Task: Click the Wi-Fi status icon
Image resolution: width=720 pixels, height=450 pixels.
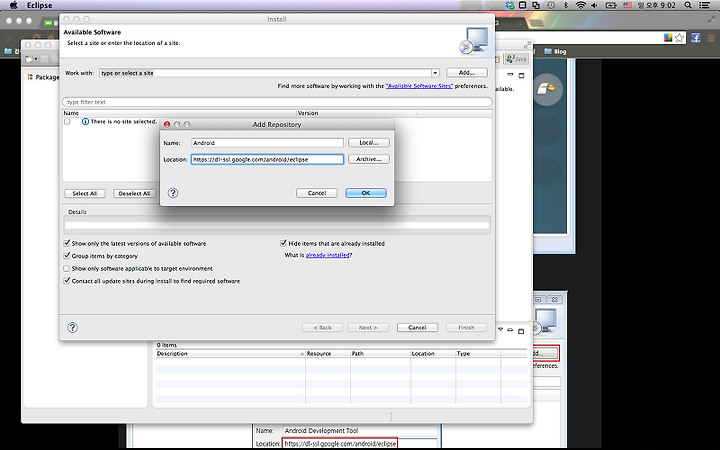Action: 581,6
